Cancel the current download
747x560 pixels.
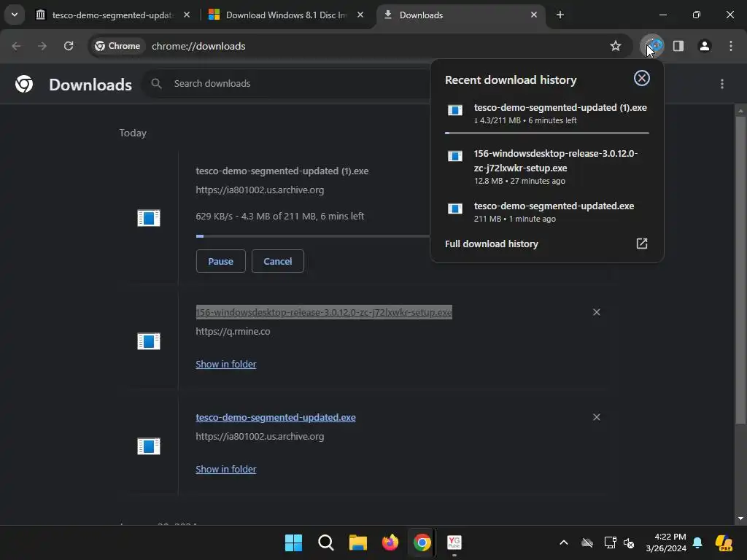[x=278, y=262]
